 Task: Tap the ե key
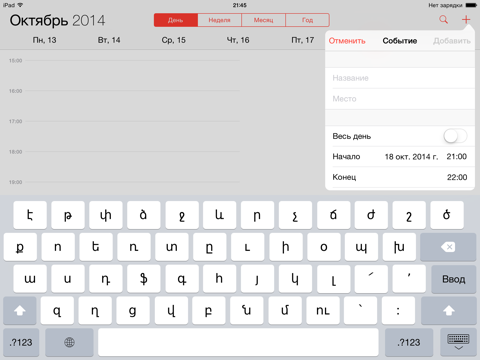pyautogui.click(x=96, y=247)
